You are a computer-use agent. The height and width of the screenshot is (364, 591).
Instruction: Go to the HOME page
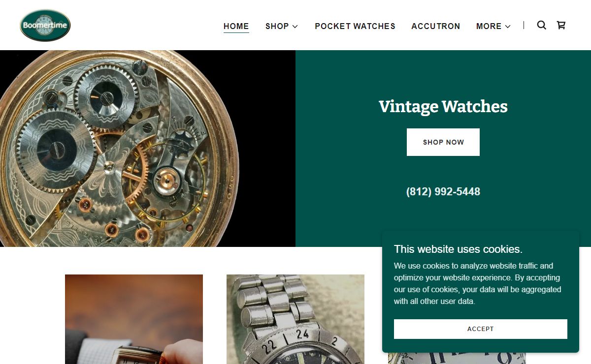(x=236, y=26)
